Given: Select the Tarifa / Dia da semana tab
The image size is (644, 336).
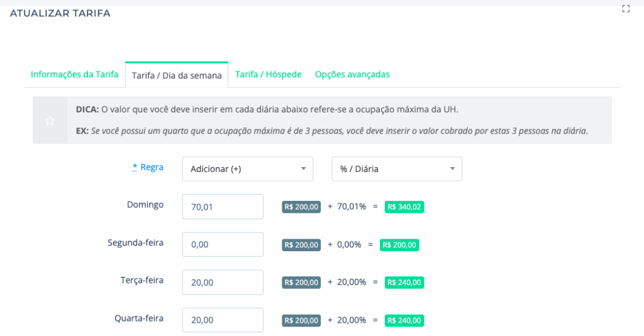Looking at the screenshot, I should point(177,75).
